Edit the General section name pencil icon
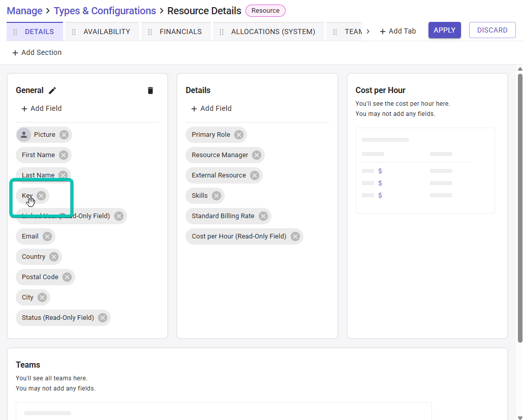 pos(52,91)
